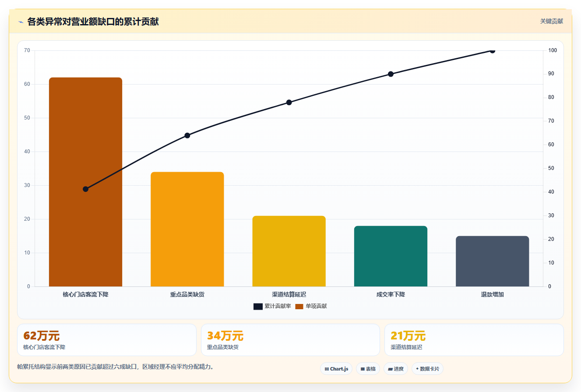Screen dimensions: 581x392
Task: Open the 34万元 data card
Action: point(290,340)
